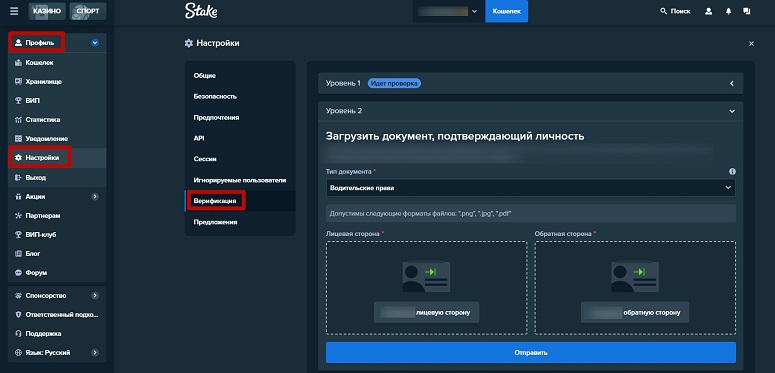
Task: Open Уведомление in the sidebar
Action: [x=57, y=139]
